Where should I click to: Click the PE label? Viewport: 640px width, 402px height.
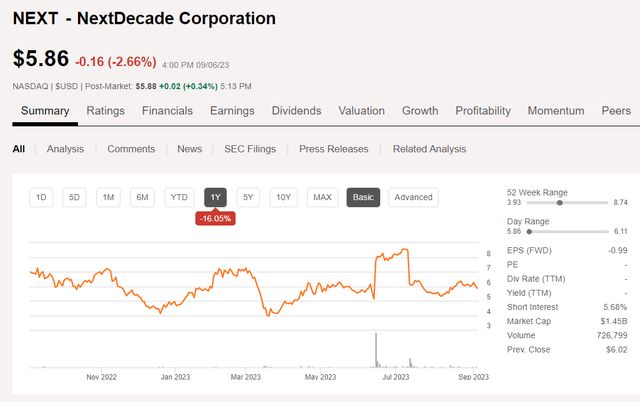pos(512,264)
